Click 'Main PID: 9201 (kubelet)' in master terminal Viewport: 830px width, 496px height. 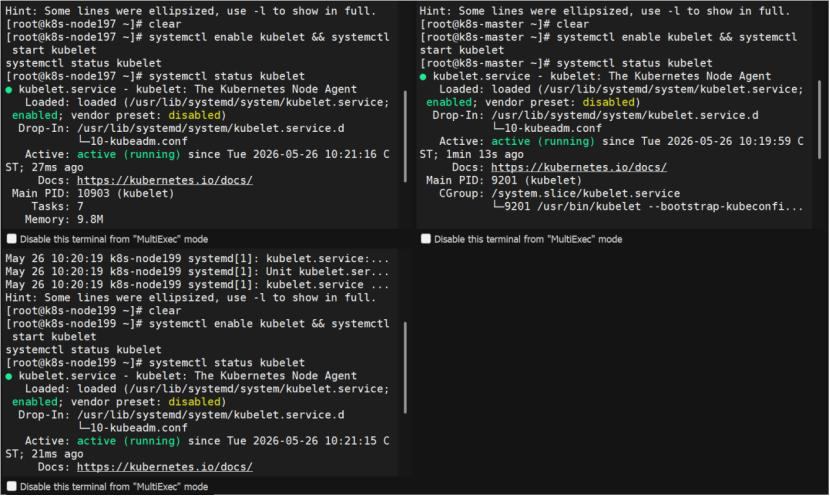coord(504,181)
